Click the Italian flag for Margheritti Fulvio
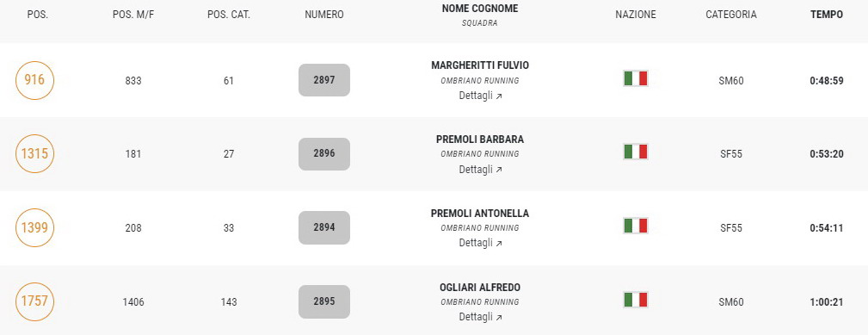 (x=636, y=78)
